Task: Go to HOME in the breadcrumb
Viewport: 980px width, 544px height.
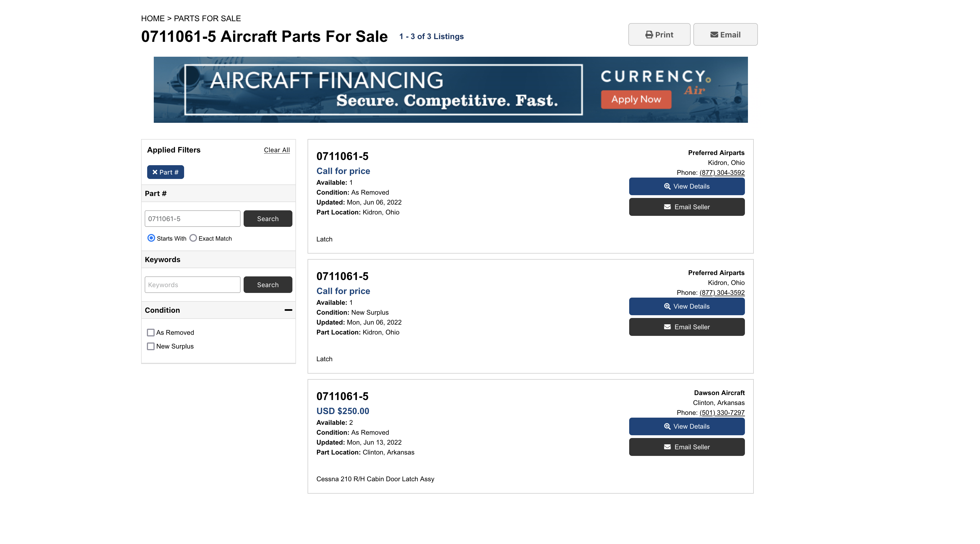Action: tap(153, 18)
